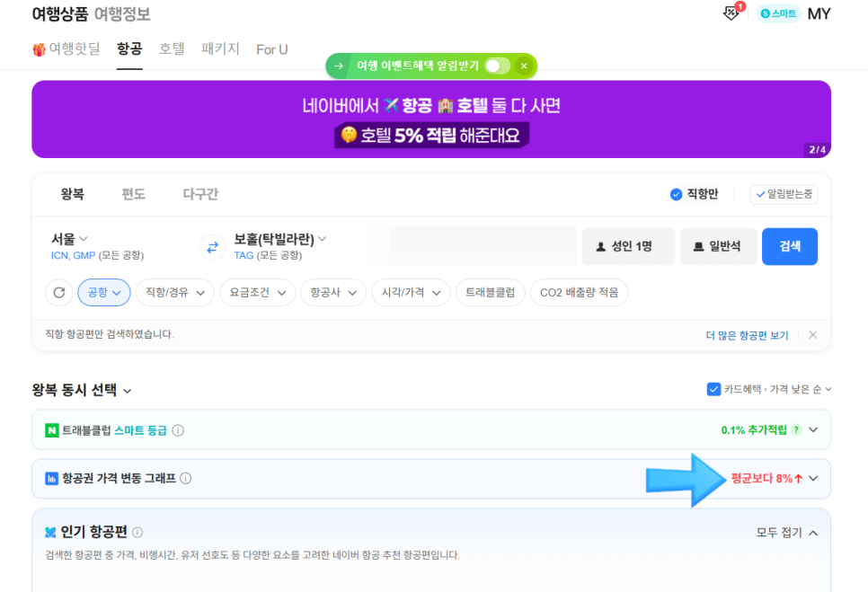This screenshot has width=868, height=592.
Task: Open the 항공사 filter dropdown
Action: tap(333, 292)
